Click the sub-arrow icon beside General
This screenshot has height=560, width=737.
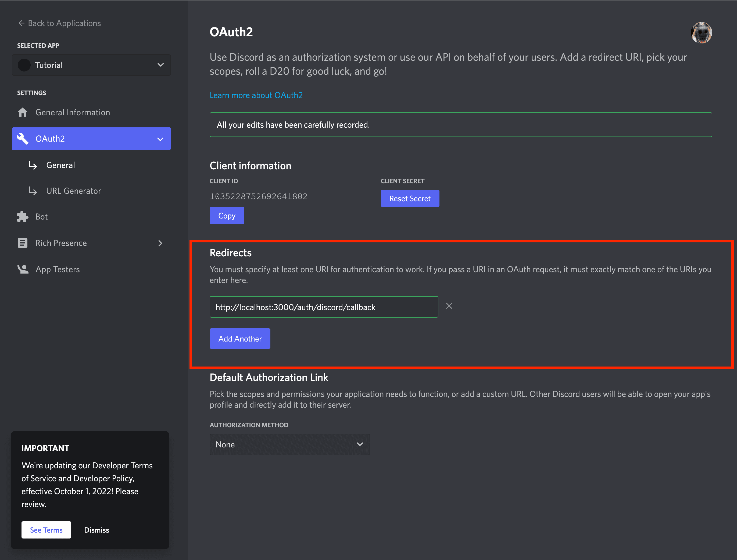(x=33, y=165)
